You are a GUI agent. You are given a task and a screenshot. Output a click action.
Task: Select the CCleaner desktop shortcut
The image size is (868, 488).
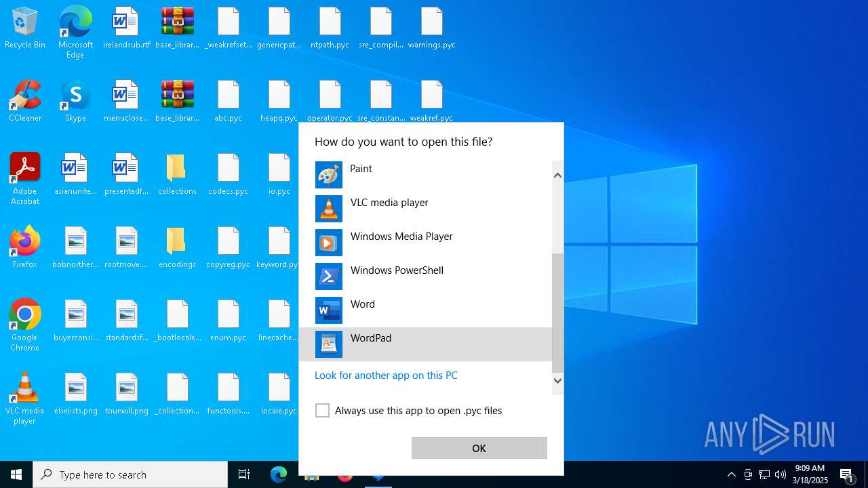click(25, 102)
